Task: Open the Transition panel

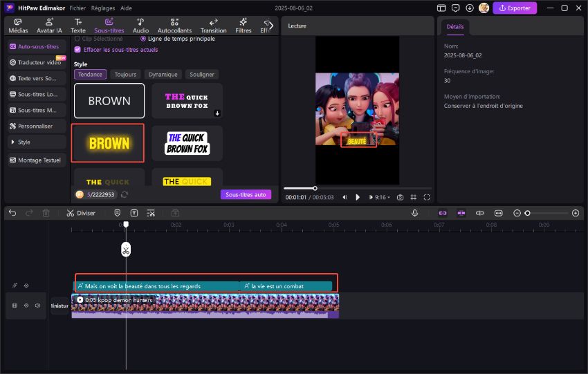Action: [x=213, y=26]
